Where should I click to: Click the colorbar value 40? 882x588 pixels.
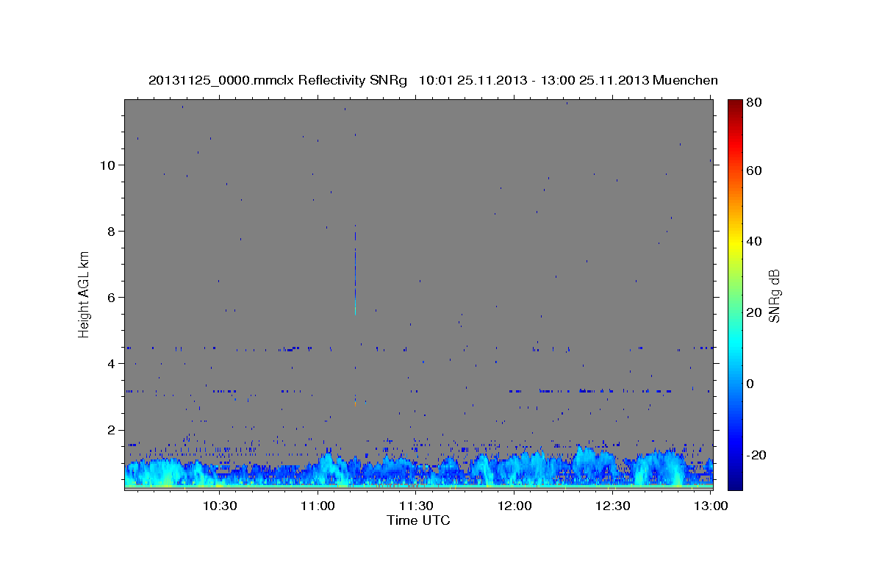pyautogui.click(x=756, y=241)
